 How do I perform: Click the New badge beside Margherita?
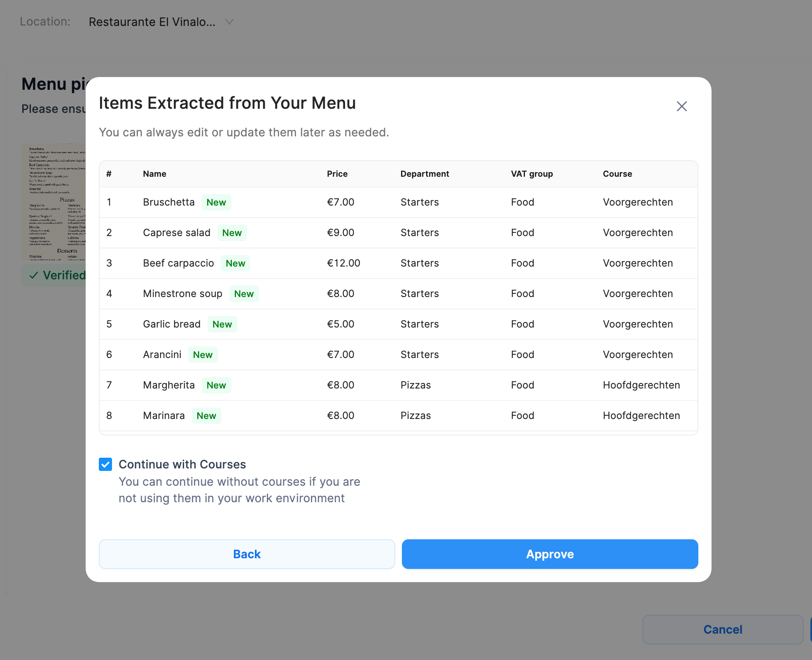click(x=216, y=385)
